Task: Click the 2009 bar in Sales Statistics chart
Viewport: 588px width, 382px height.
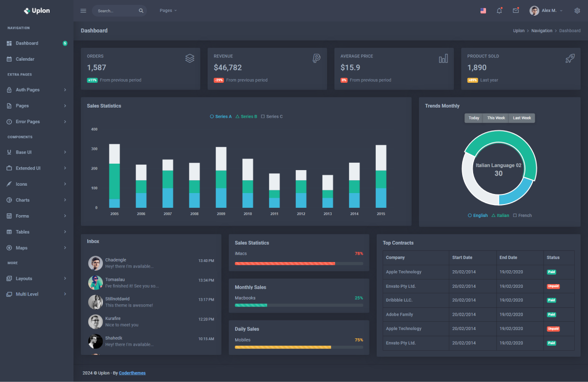Action: point(221,177)
